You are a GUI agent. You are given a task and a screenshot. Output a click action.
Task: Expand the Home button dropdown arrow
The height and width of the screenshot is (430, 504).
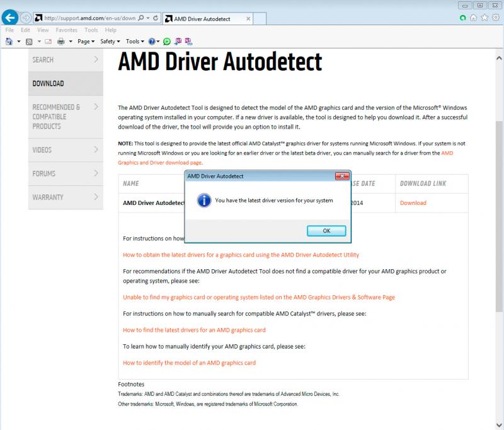(x=19, y=42)
